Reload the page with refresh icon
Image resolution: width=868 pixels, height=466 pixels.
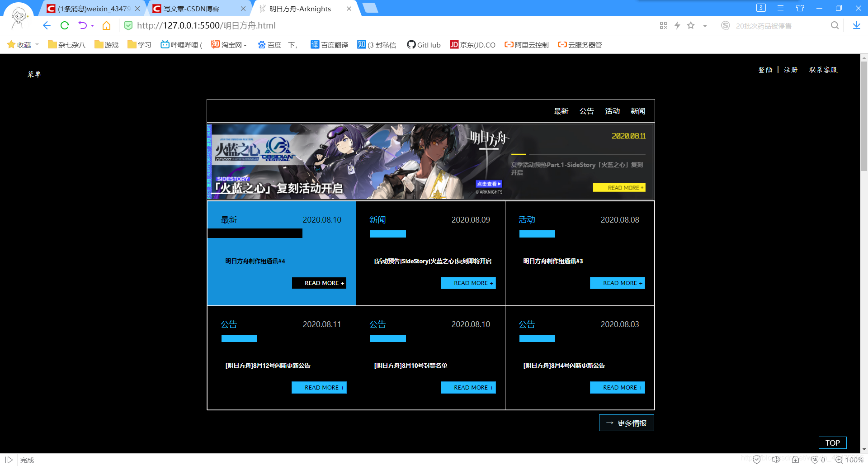tap(65, 26)
